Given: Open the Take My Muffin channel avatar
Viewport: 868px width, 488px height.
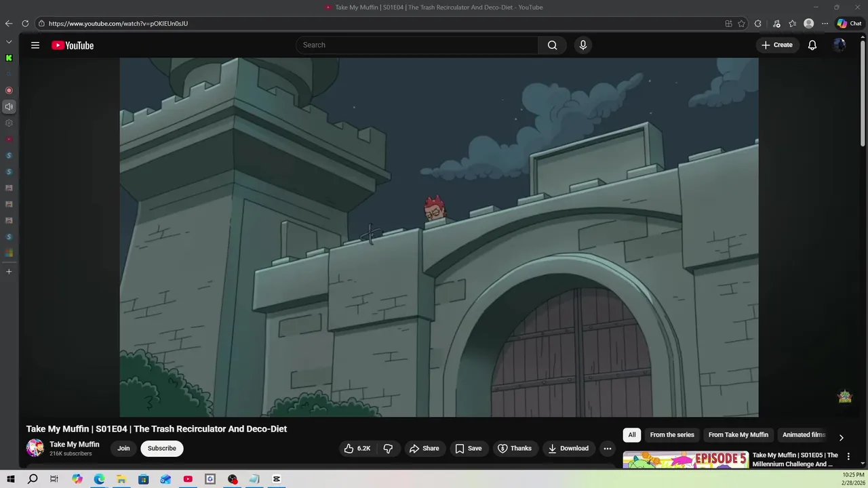Looking at the screenshot, I should point(35,448).
